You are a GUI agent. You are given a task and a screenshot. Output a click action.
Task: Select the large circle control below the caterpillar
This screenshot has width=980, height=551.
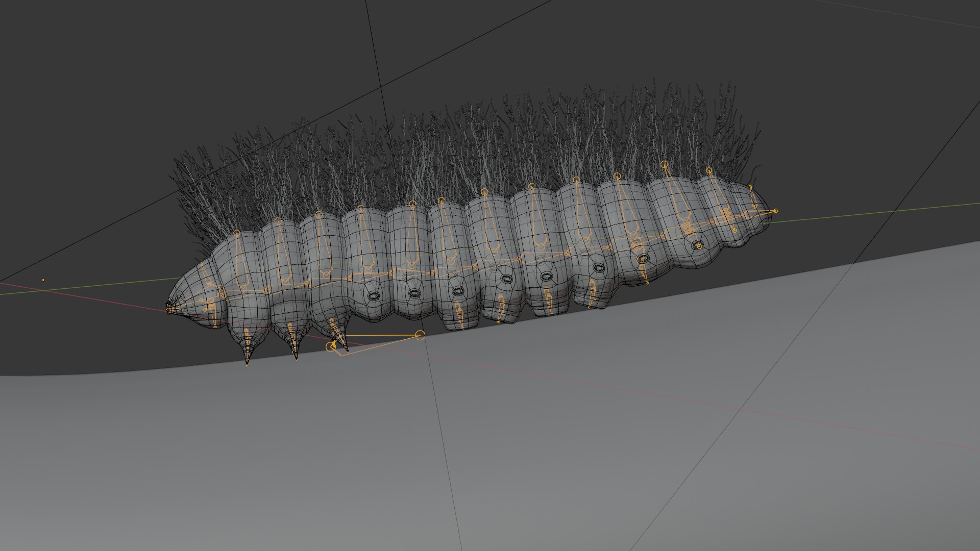pyautogui.click(x=420, y=335)
